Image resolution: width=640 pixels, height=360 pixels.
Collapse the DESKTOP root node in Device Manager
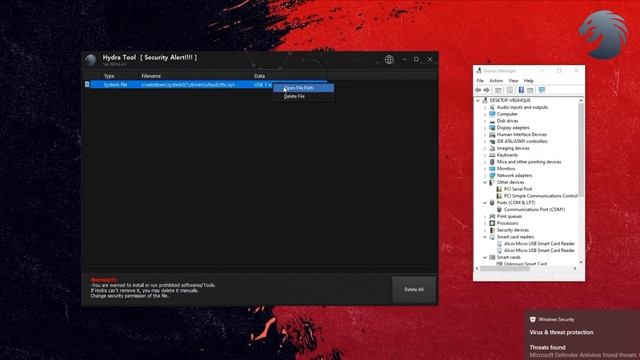click(478, 100)
